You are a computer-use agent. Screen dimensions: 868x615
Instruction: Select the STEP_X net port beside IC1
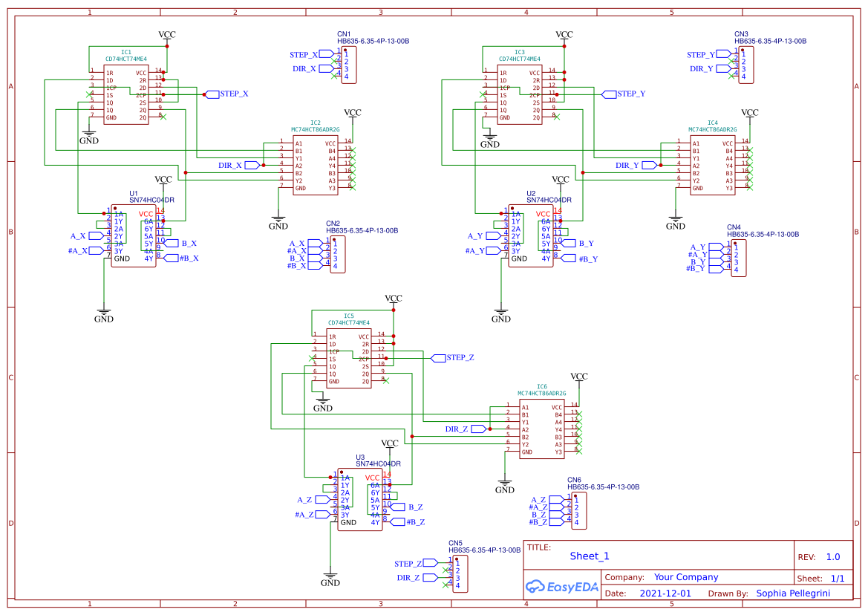pos(227,94)
